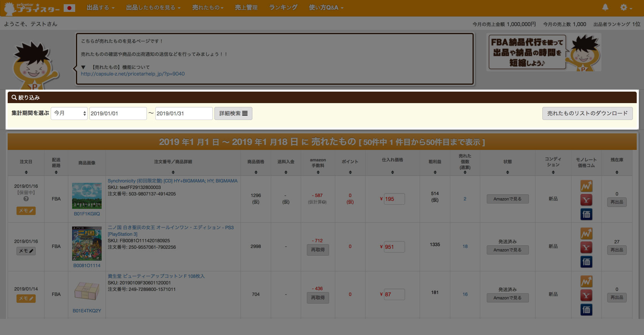644x335 pixels.
Task: Sort by 粗利益 column
Action: click(435, 172)
